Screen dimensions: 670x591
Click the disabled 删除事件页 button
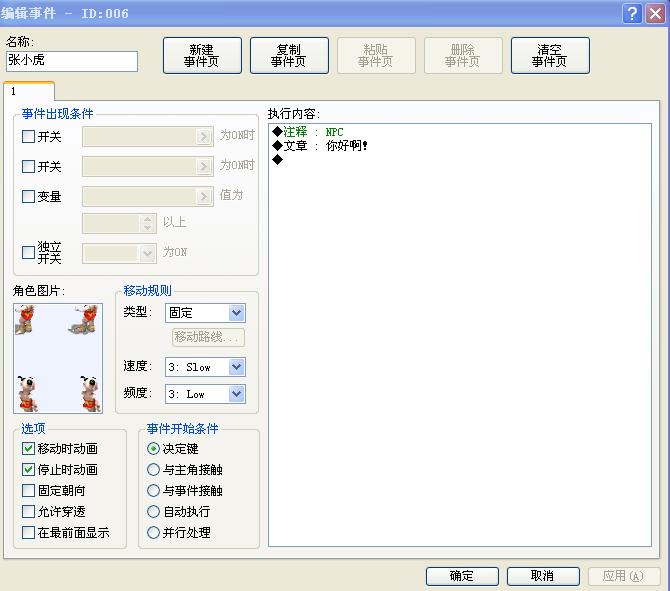463,56
